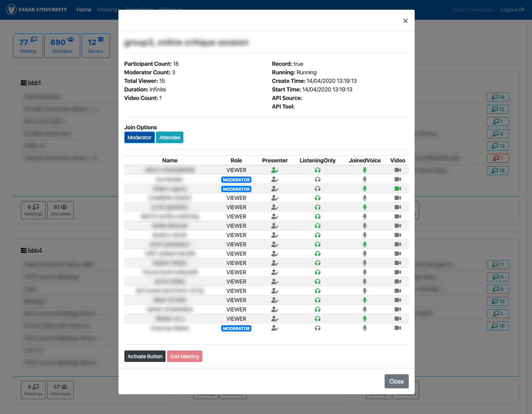Open the red meeting badge showing 1
The height and width of the screenshot is (414, 532).
497,158
